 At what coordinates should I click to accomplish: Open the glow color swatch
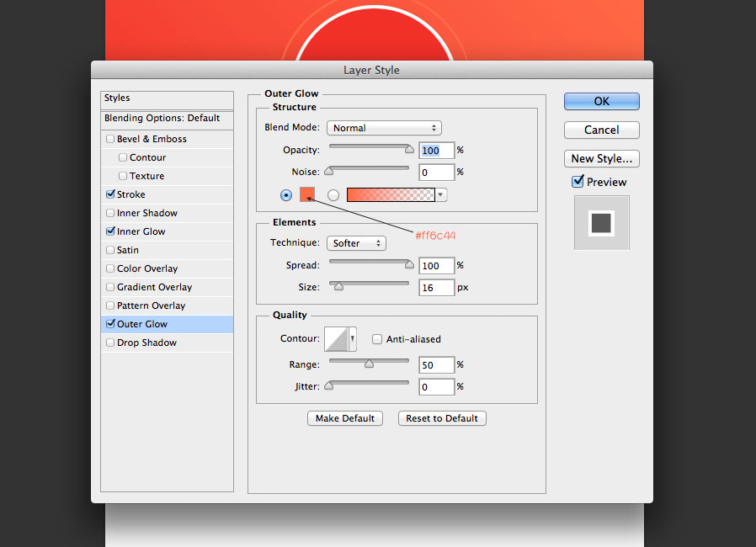(x=307, y=194)
